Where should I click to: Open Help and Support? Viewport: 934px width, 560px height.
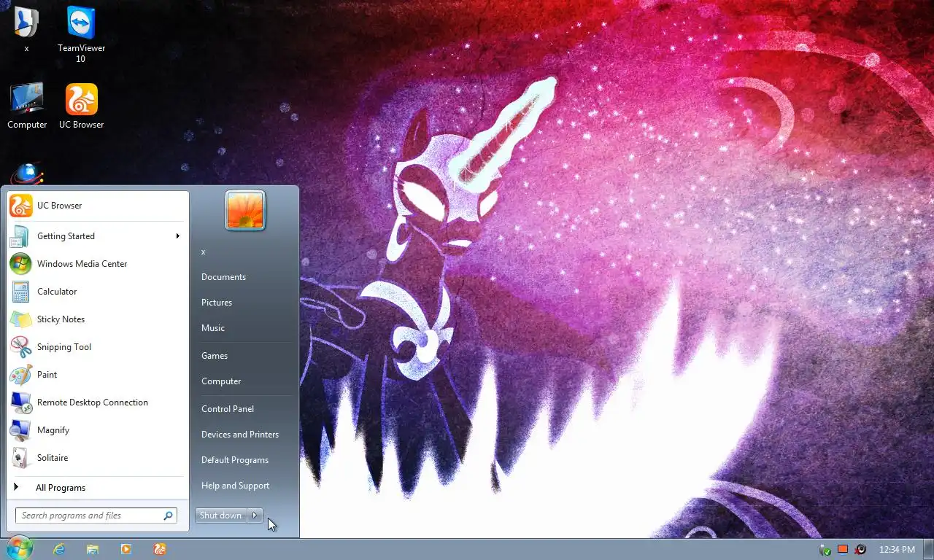(244, 486)
